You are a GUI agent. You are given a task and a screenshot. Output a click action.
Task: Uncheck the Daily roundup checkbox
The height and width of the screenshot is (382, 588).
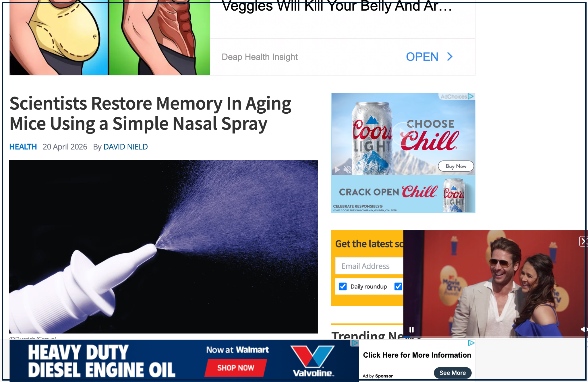click(343, 286)
